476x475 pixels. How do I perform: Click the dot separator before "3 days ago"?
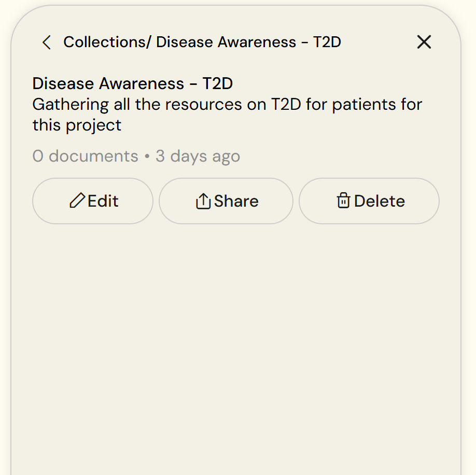(x=147, y=156)
